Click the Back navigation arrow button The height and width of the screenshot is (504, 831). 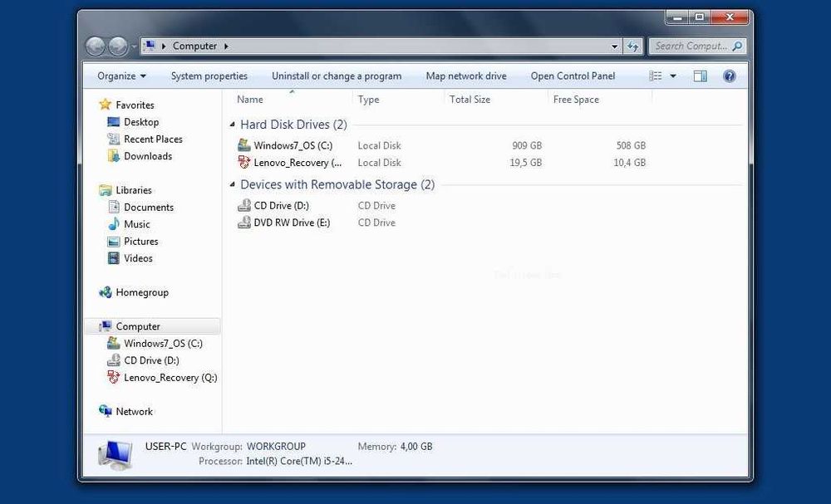click(x=96, y=46)
